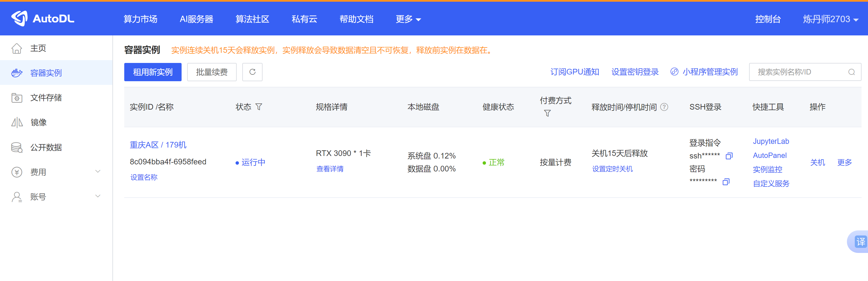Click the AutoDL logo
The width and height of the screenshot is (868, 281).
[x=43, y=19]
